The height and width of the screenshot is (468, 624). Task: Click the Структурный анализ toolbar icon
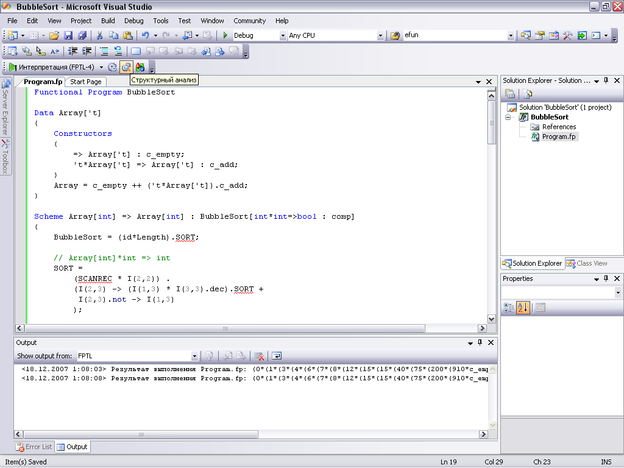(x=125, y=67)
